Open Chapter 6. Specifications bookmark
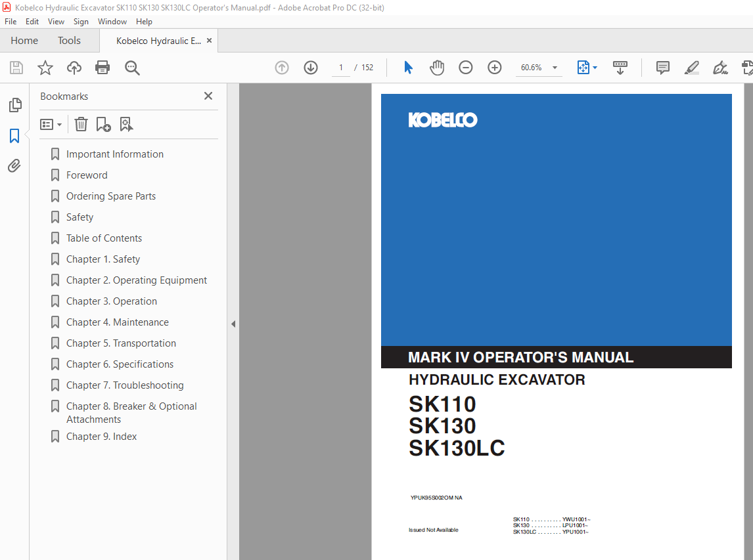753x560 pixels. pos(120,364)
